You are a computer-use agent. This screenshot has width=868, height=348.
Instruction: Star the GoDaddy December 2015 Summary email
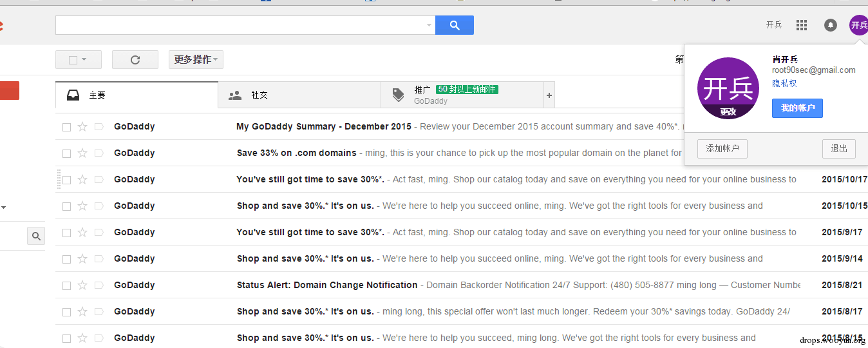(82, 126)
